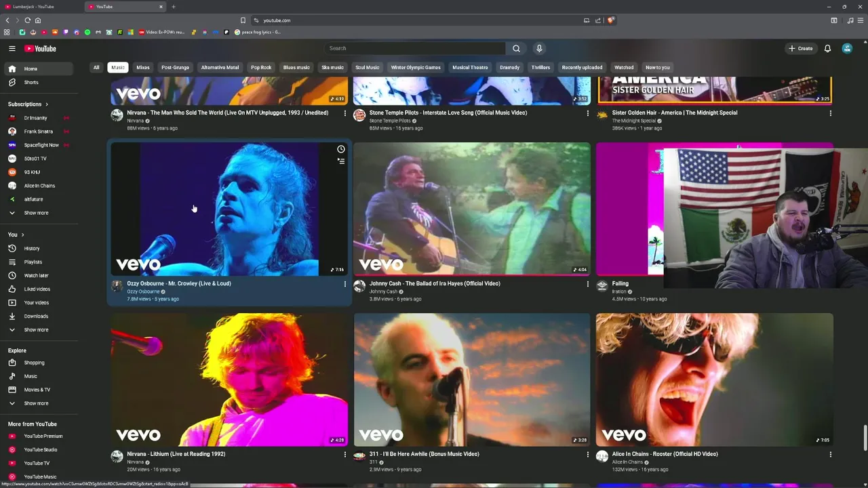Open YouTube Premium link
The width and height of the screenshot is (868, 488).
click(x=39, y=436)
